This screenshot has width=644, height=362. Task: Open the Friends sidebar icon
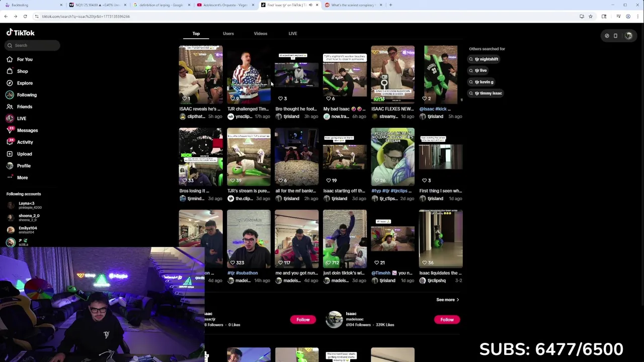[x=10, y=107]
